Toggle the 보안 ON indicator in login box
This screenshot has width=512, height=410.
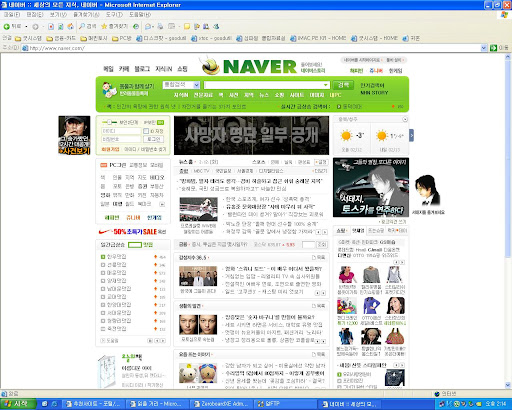160,122
